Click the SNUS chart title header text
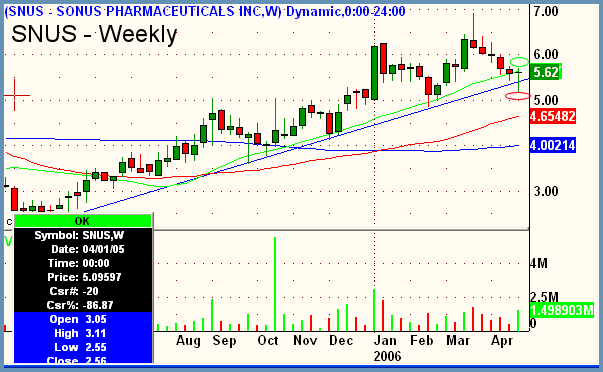Viewport: 603px width, 372px height. 205,12
